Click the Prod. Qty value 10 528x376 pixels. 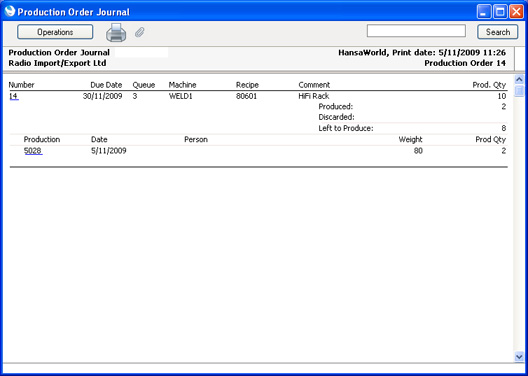(502, 96)
